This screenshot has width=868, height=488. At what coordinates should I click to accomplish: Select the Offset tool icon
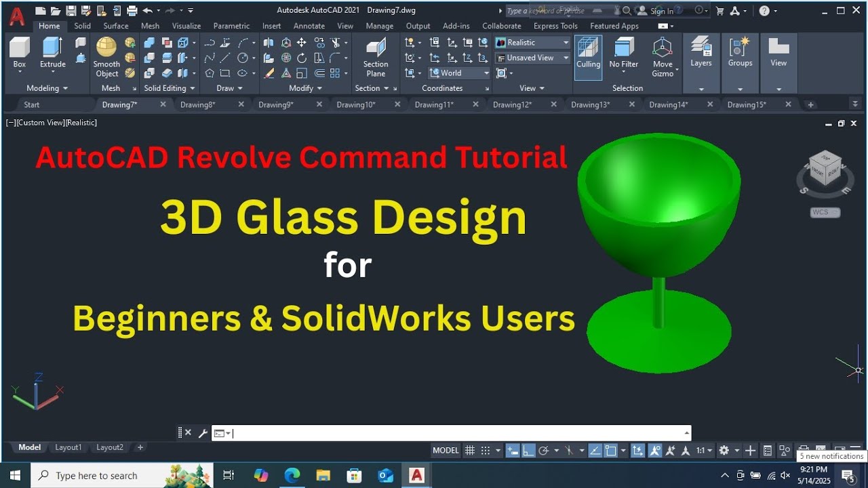coord(319,73)
